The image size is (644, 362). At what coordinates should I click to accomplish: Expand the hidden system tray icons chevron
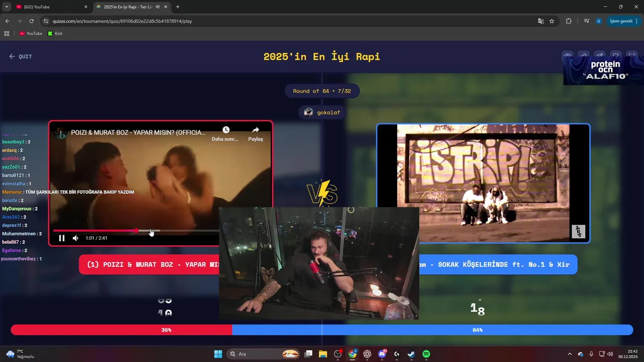point(570,354)
